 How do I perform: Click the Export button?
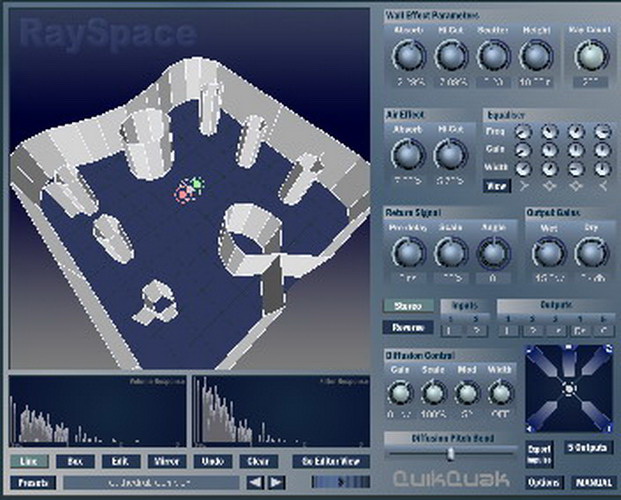539,454
